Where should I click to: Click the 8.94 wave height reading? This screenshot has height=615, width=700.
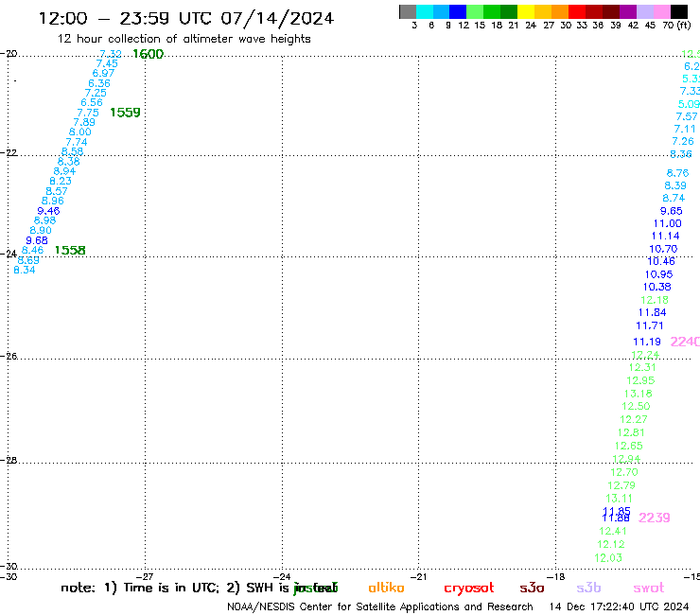point(64,171)
